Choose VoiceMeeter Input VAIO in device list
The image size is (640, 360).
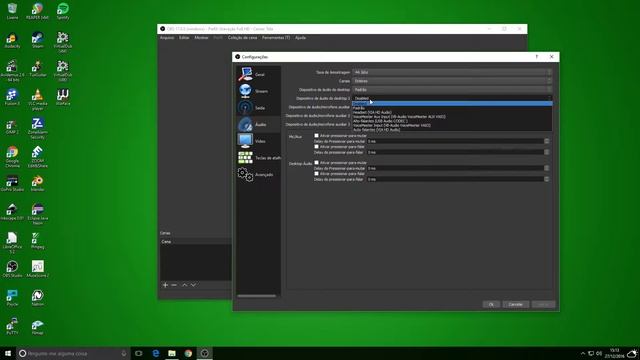click(452, 125)
